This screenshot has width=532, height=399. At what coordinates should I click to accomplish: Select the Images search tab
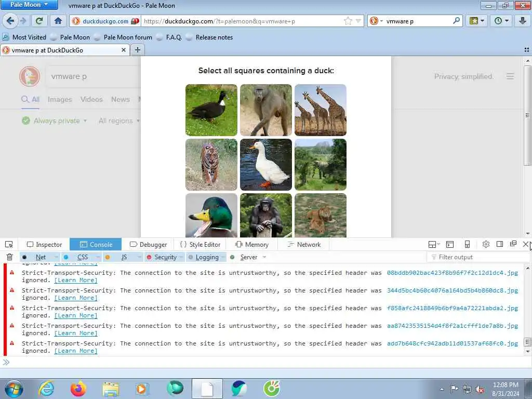tap(60, 99)
